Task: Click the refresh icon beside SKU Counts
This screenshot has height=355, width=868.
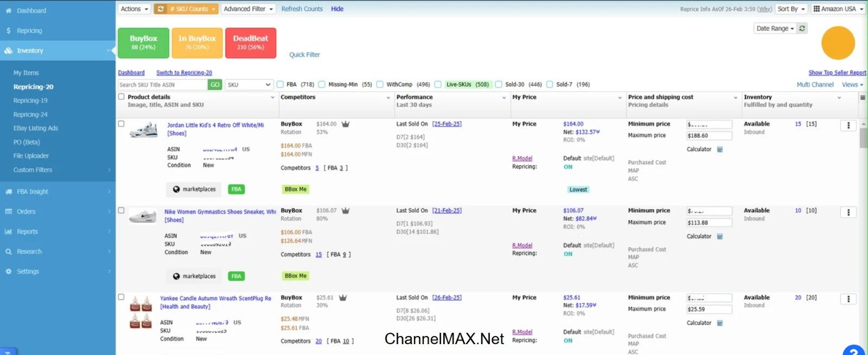Action: 160,9
